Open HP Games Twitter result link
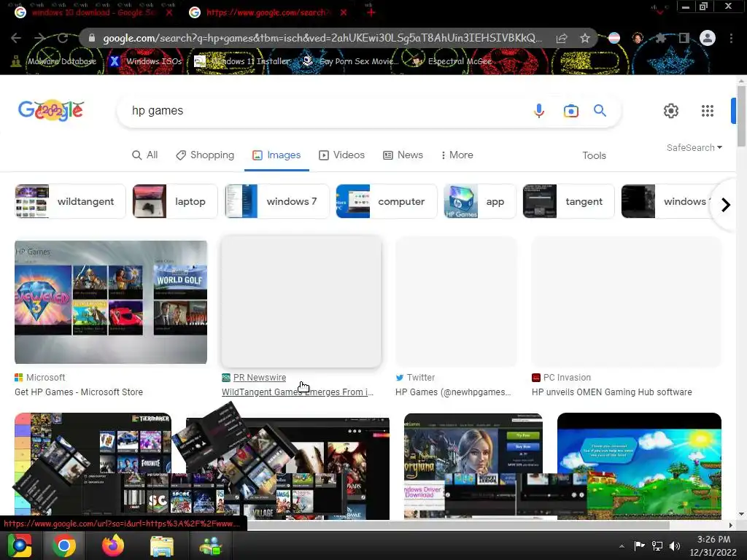Viewport: 747px width, 560px height. click(x=453, y=392)
